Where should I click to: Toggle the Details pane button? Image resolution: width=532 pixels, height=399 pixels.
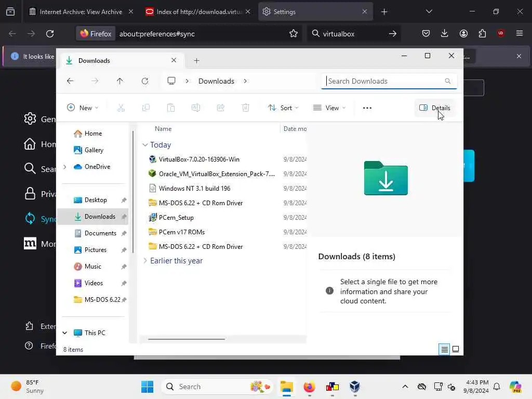pyautogui.click(x=435, y=108)
